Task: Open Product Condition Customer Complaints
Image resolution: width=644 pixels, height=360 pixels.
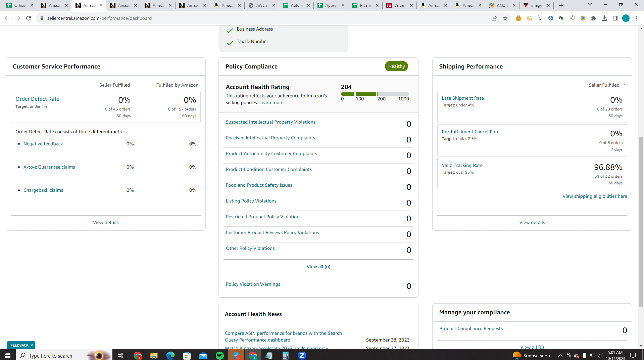Action: [x=268, y=169]
